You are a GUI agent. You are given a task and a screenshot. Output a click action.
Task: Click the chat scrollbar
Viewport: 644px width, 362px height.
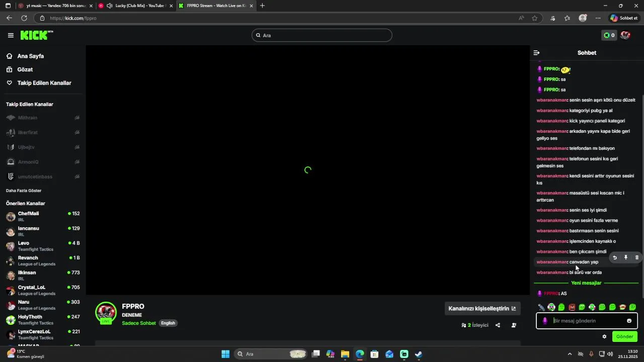coord(642,196)
